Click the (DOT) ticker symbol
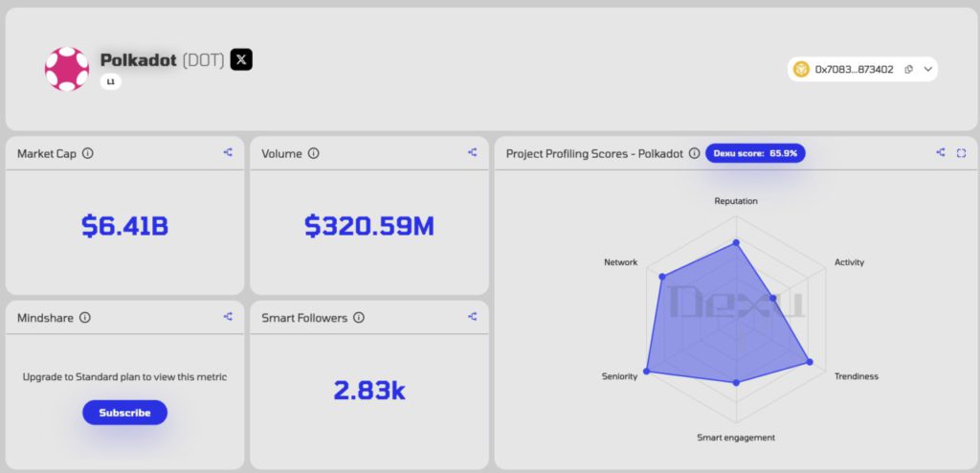The width and height of the screenshot is (980, 473). tap(203, 60)
